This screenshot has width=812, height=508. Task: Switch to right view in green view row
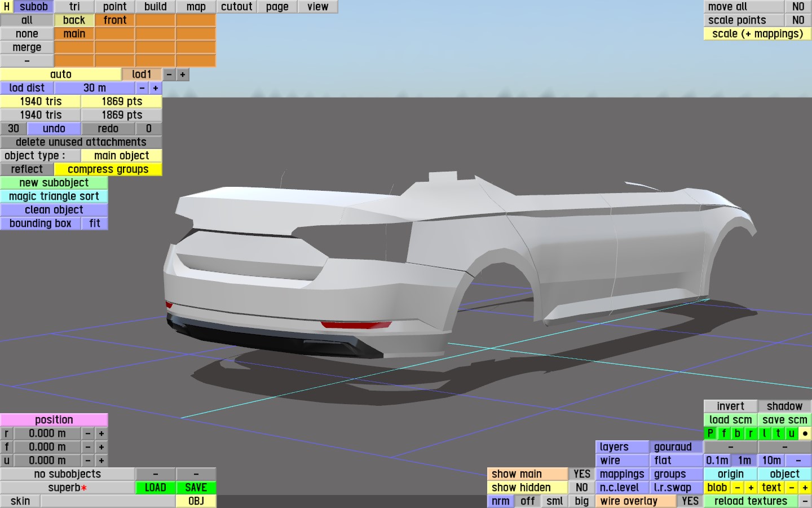pos(751,433)
